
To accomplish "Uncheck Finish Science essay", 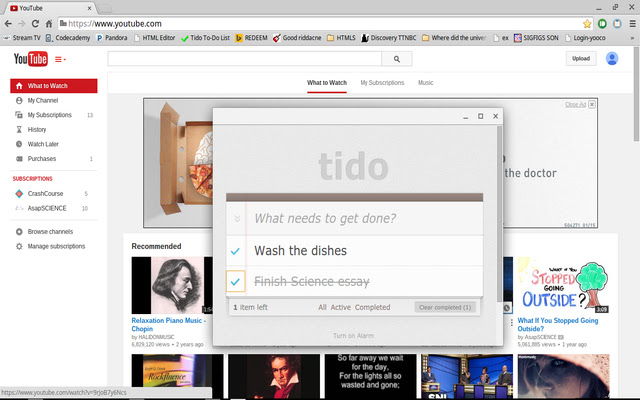I will coord(236,281).
